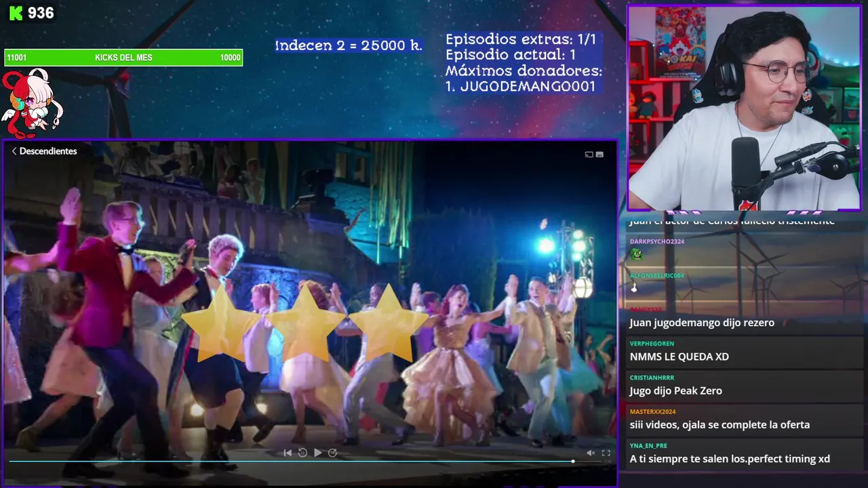868x488 pixels.
Task: Click the Chromecast cast icon in player
Action: coord(589,155)
